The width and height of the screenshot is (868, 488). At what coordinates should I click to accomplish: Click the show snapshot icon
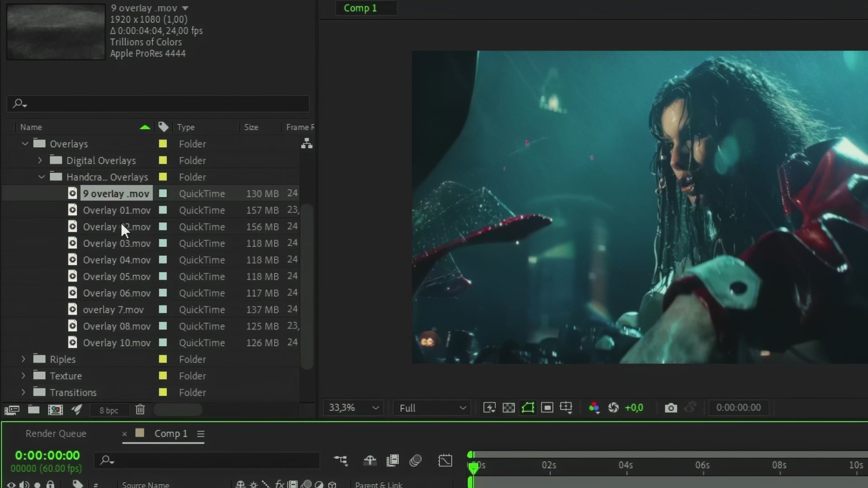click(x=690, y=408)
